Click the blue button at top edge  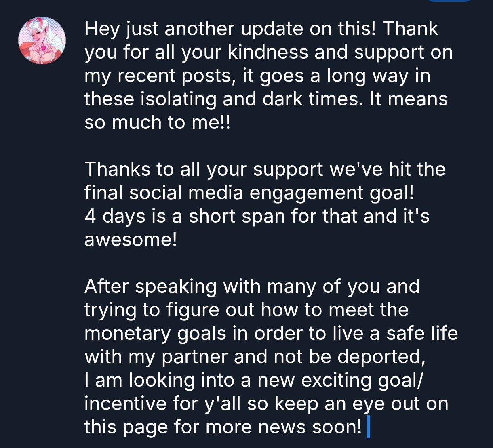coord(449,1)
